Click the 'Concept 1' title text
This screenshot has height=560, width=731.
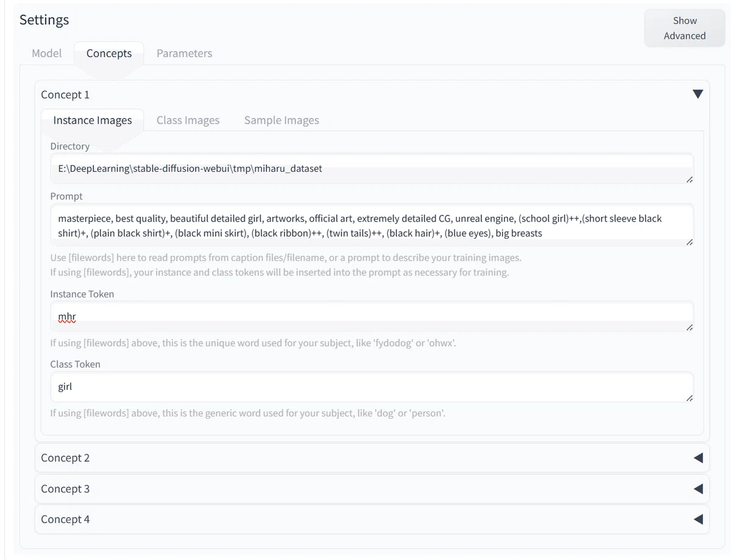point(65,94)
